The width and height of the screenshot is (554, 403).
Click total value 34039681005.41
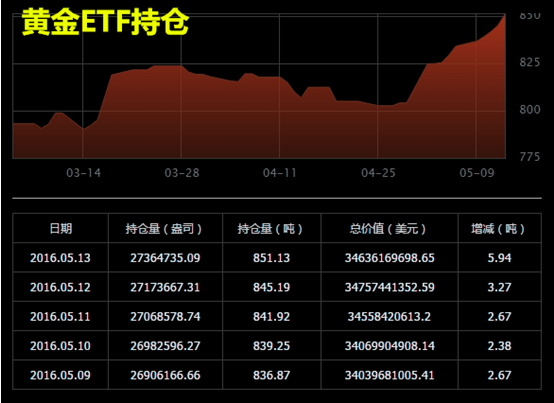[x=390, y=375]
